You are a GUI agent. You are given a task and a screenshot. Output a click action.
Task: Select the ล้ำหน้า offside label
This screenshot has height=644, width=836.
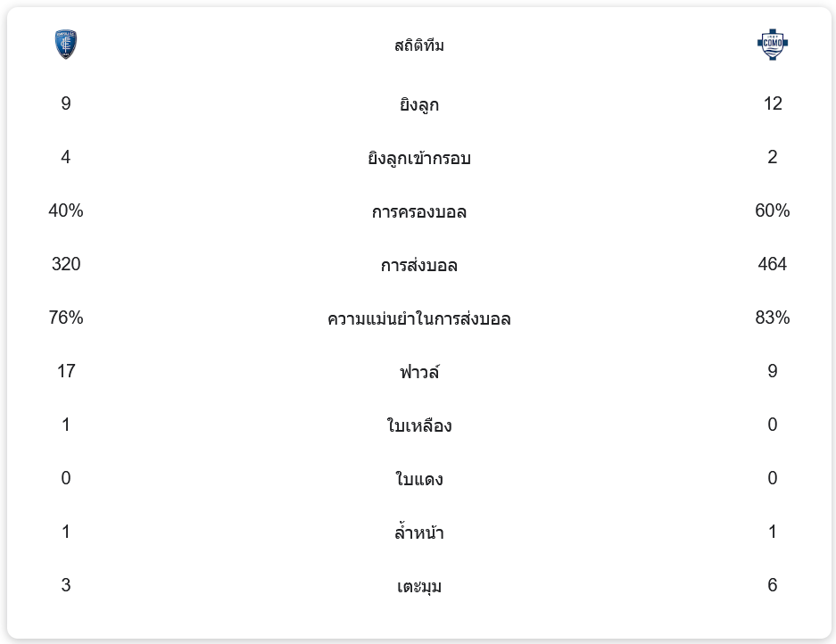pos(418,533)
